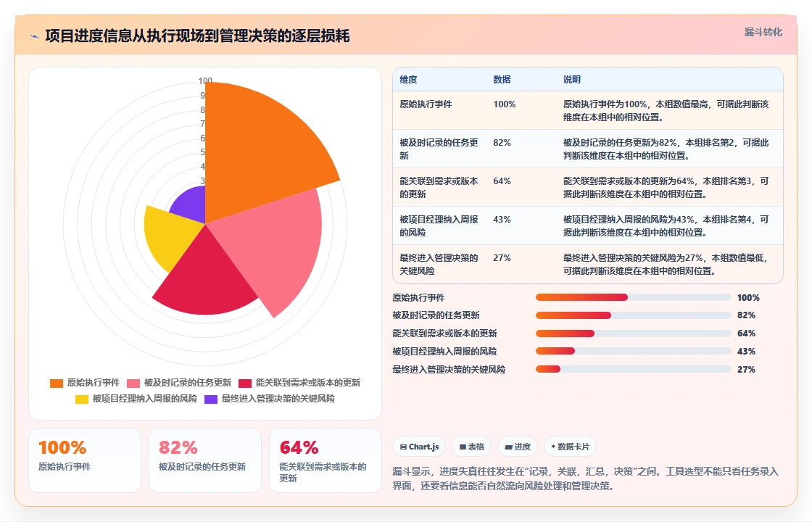Click the 漏斗显示 summary paragraph

coord(585,478)
